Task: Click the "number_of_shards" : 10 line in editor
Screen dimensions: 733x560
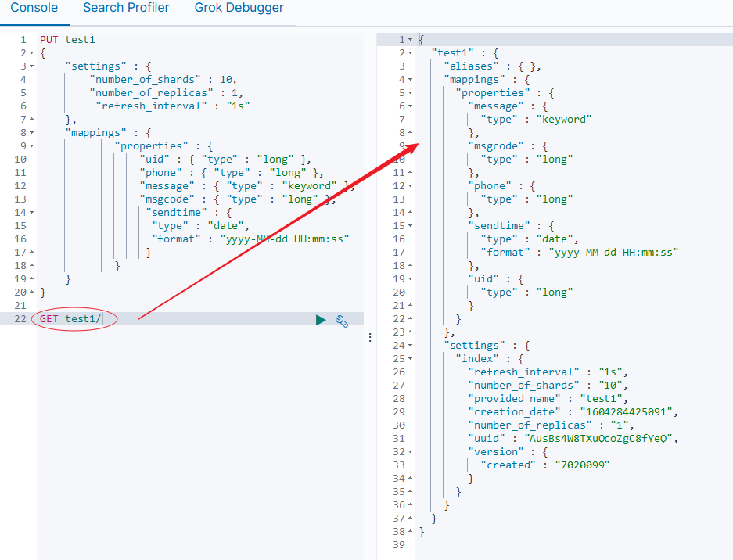Action: pyautogui.click(x=163, y=80)
